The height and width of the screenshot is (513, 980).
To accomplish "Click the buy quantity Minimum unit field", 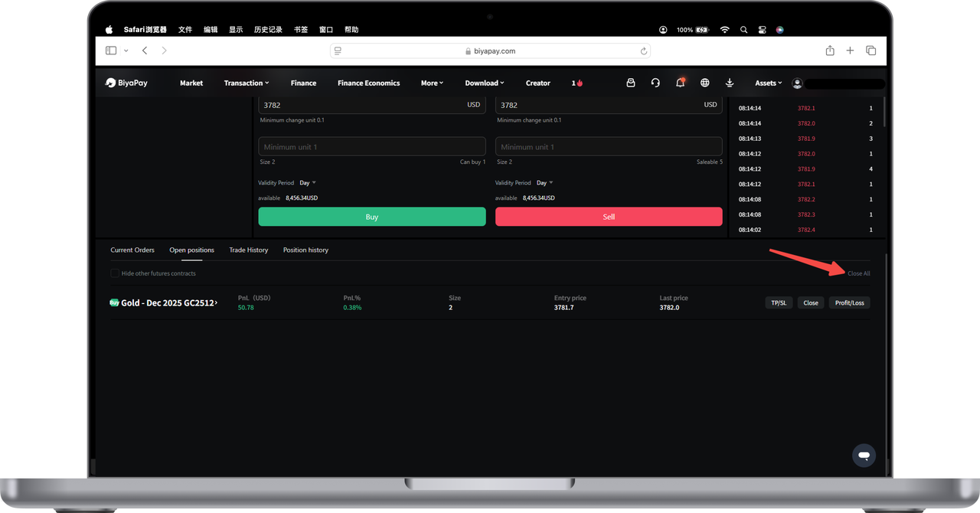I will click(x=372, y=147).
